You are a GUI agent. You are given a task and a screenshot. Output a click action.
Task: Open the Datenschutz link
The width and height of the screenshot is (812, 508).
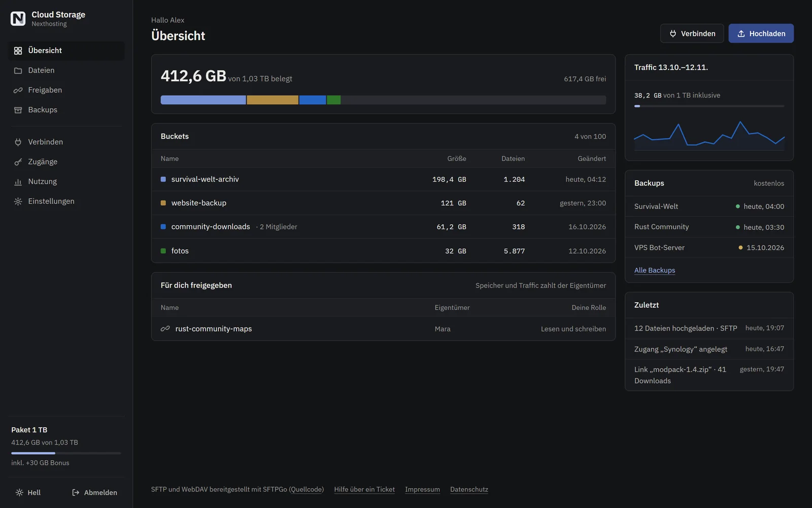(469, 490)
